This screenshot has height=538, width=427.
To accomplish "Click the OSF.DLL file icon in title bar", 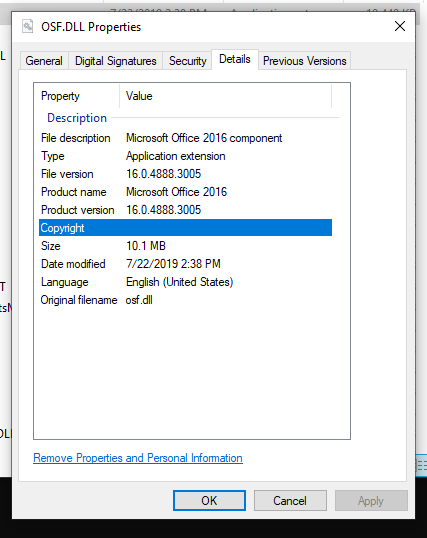I will [27, 26].
